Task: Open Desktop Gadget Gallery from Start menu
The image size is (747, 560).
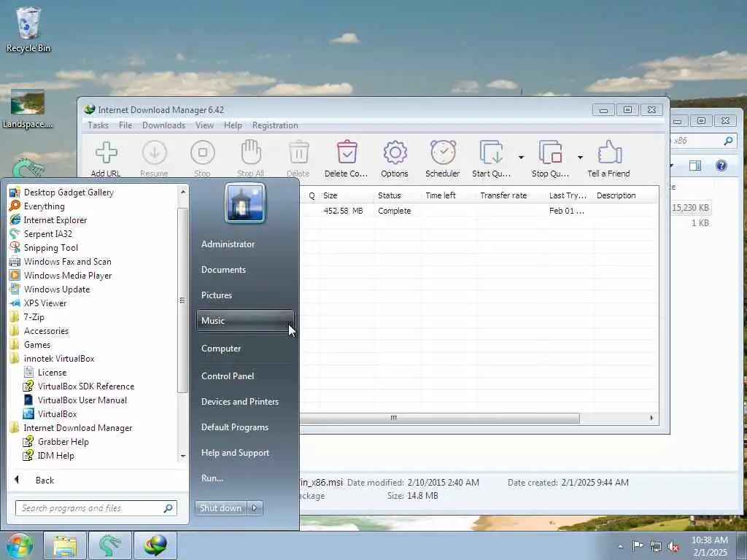Action: click(x=93, y=192)
